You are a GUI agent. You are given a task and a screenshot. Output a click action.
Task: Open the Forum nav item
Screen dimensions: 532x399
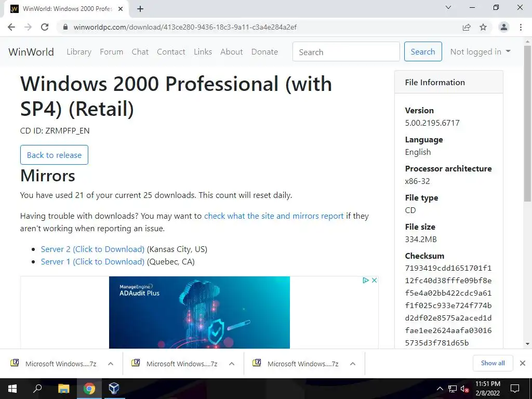coord(111,52)
